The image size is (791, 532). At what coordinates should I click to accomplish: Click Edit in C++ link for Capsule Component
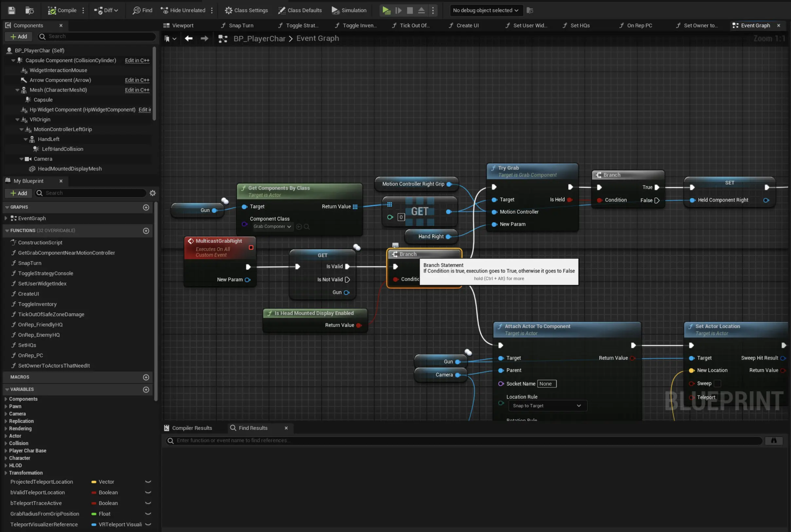[137, 61]
